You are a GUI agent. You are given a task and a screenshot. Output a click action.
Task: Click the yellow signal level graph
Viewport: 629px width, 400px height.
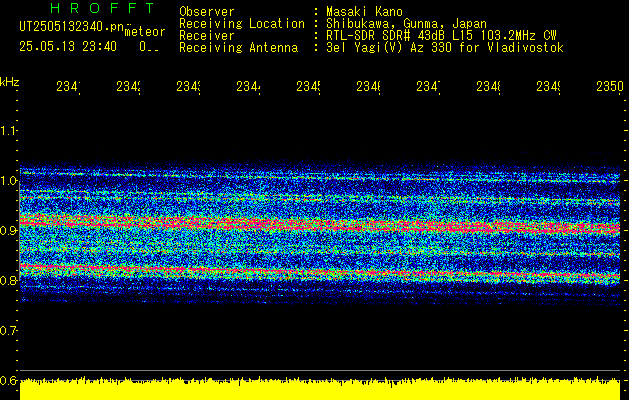coord(320,388)
